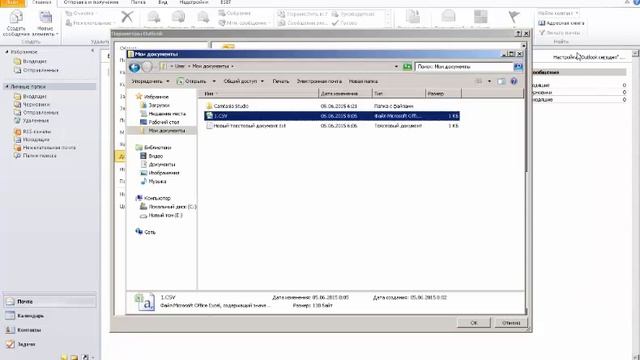Open Локальный диск (C:)
The image size is (640, 360).
coord(172,207)
